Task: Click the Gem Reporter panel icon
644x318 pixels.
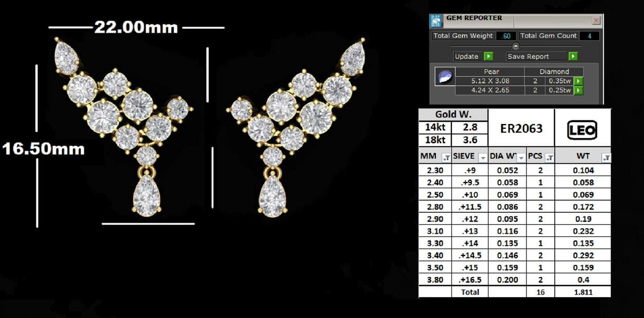Action: [436, 21]
